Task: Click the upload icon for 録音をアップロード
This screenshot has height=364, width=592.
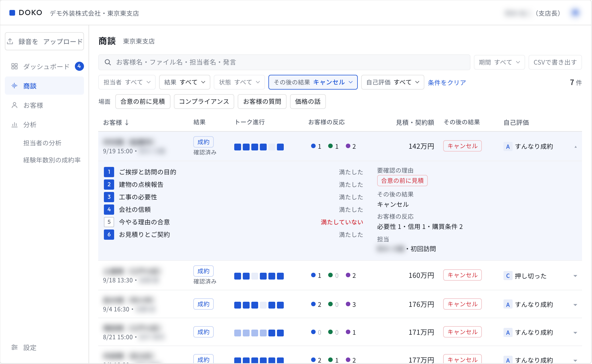Action: pos(10,41)
